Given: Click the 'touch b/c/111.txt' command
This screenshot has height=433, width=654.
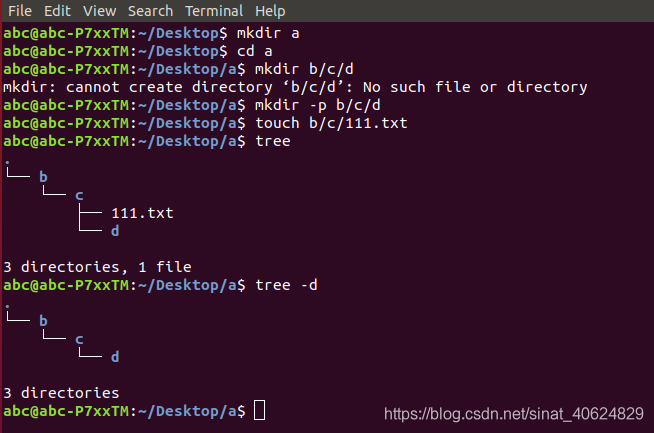Looking at the screenshot, I should tap(331, 123).
